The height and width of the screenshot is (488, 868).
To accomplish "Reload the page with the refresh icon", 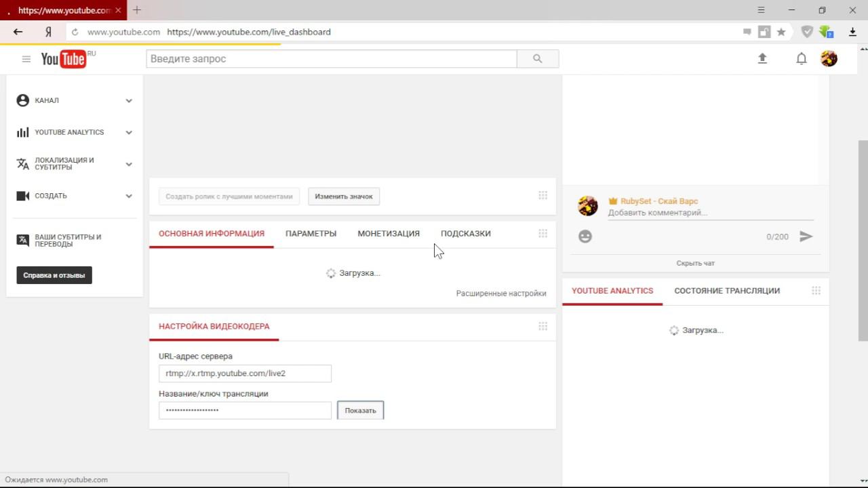I will pyautogui.click(x=75, y=32).
